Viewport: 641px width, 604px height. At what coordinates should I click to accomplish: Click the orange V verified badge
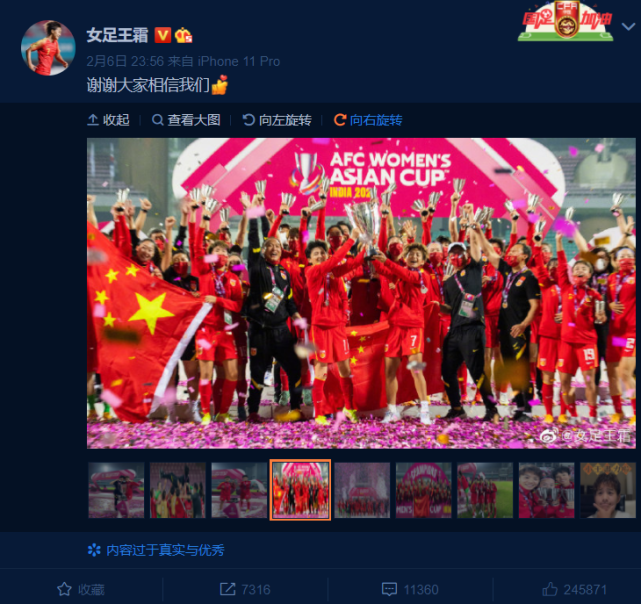[x=162, y=35]
